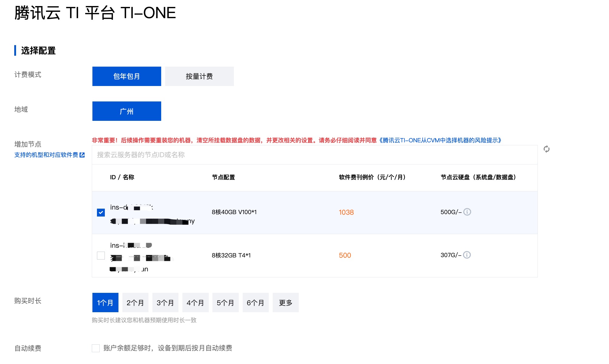
Task: Click external link icon beside 支持的机型和对应软件费
Action: pos(82,155)
